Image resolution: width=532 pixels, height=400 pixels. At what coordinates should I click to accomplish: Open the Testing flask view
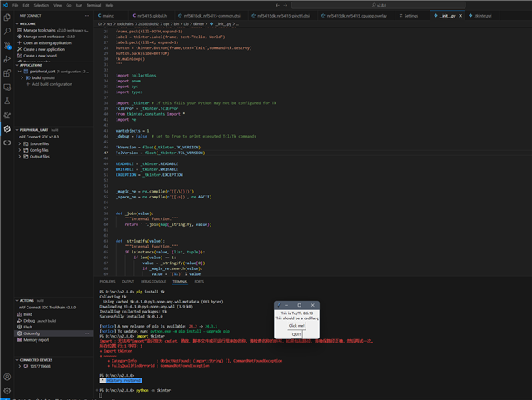click(x=7, y=101)
